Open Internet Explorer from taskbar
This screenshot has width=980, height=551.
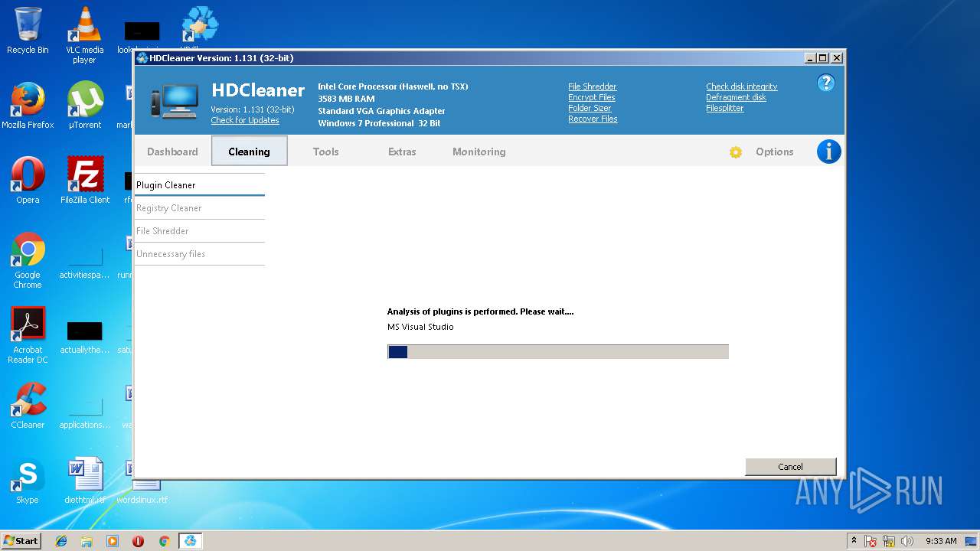click(61, 541)
